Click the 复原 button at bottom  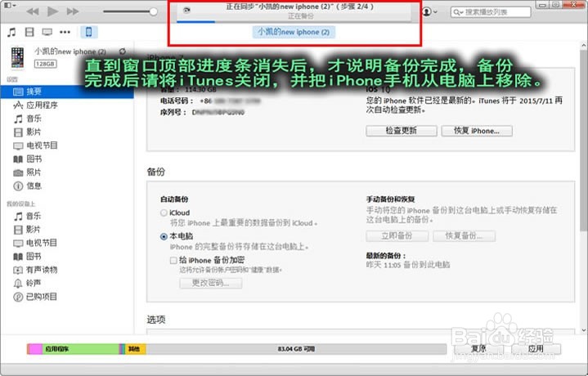point(478,349)
